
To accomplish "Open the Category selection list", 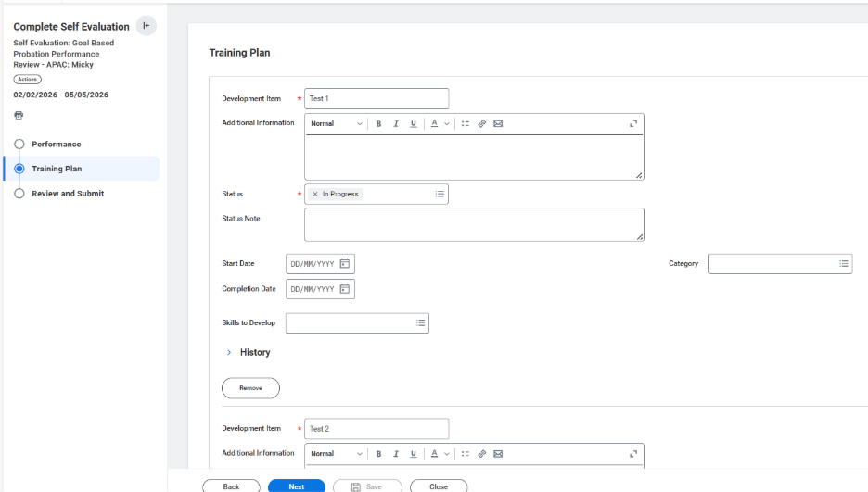I will [844, 264].
